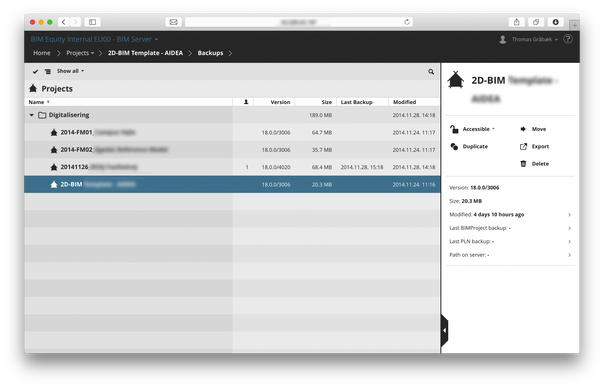Viewport: 604px width, 388px height.
Task: Click the 18.0.0/4020 version cell
Action: coord(276,167)
